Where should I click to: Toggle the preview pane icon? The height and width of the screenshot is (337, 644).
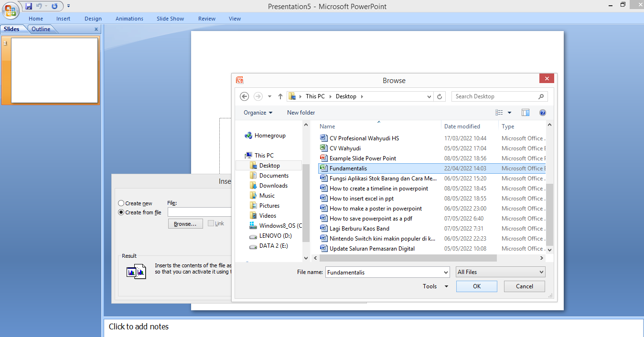(x=526, y=113)
